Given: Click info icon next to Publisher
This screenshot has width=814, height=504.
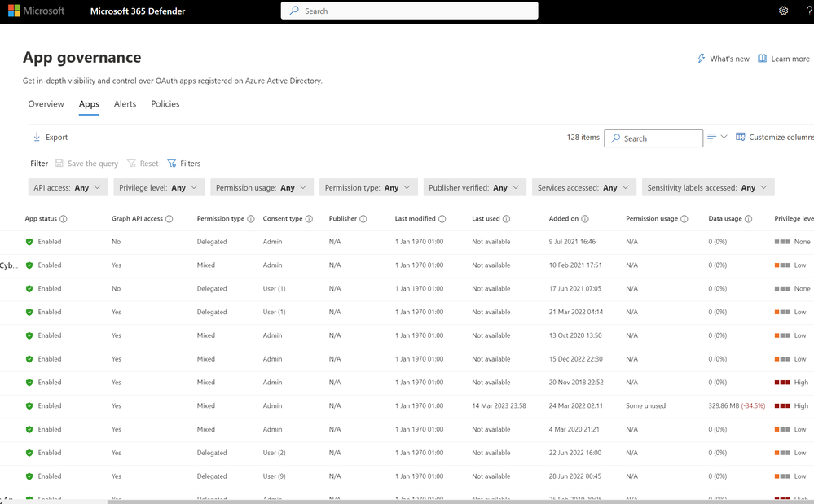Looking at the screenshot, I should 363,219.
